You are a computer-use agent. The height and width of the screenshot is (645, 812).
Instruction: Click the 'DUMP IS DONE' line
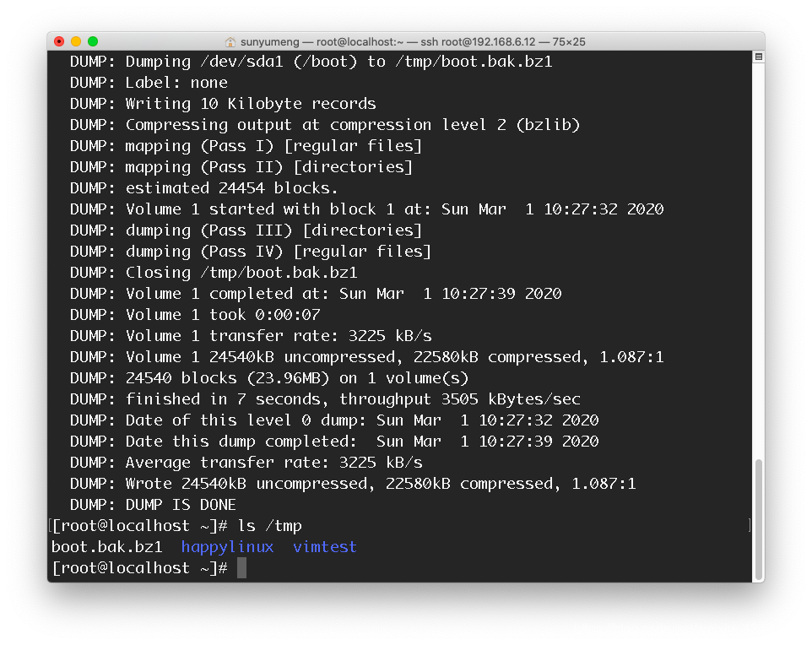(x=153, y=505)
